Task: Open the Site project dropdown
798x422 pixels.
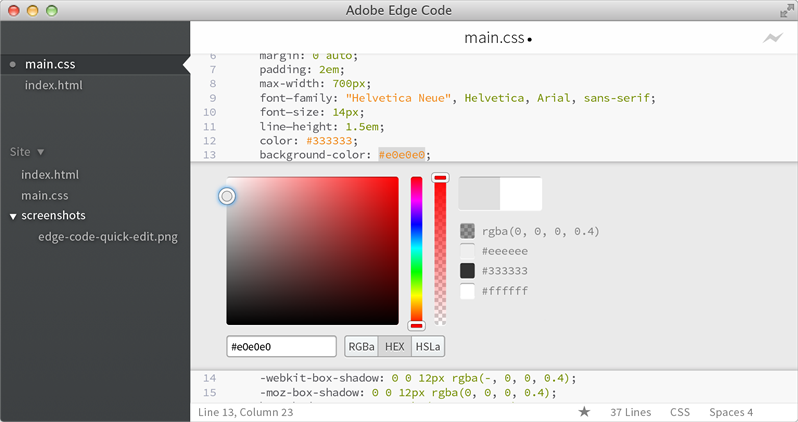Action: (x=28, y=152)
